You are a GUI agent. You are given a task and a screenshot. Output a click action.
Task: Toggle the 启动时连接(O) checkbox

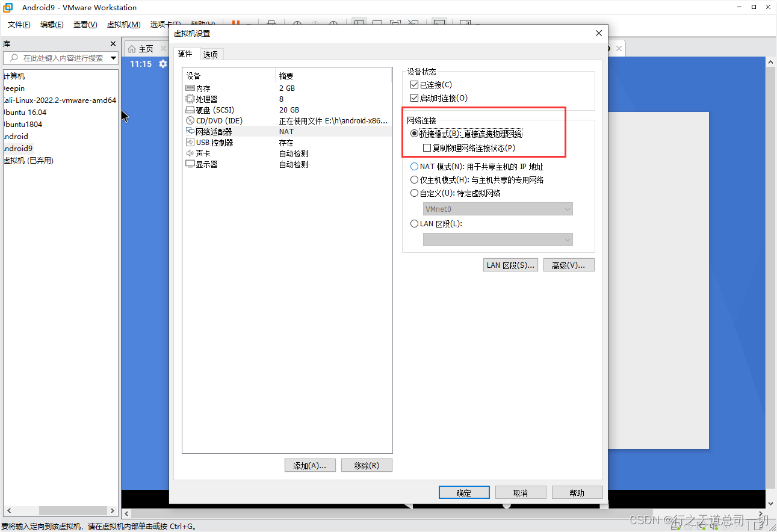414,98
